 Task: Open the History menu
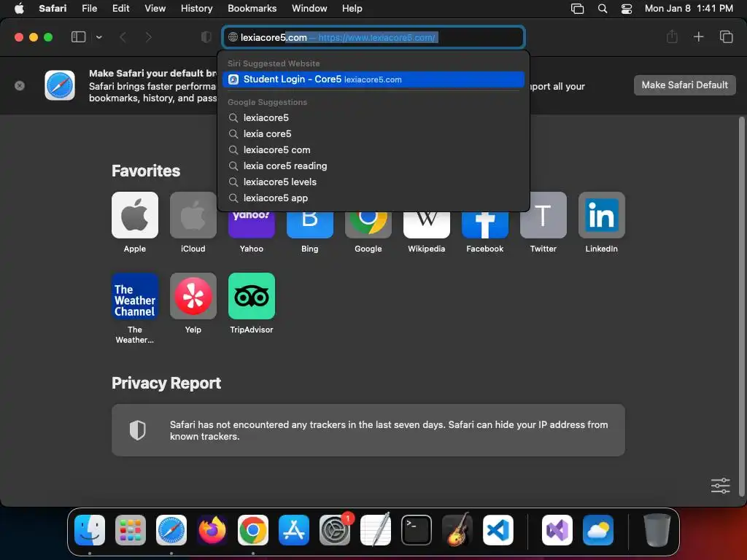(196, 8)
